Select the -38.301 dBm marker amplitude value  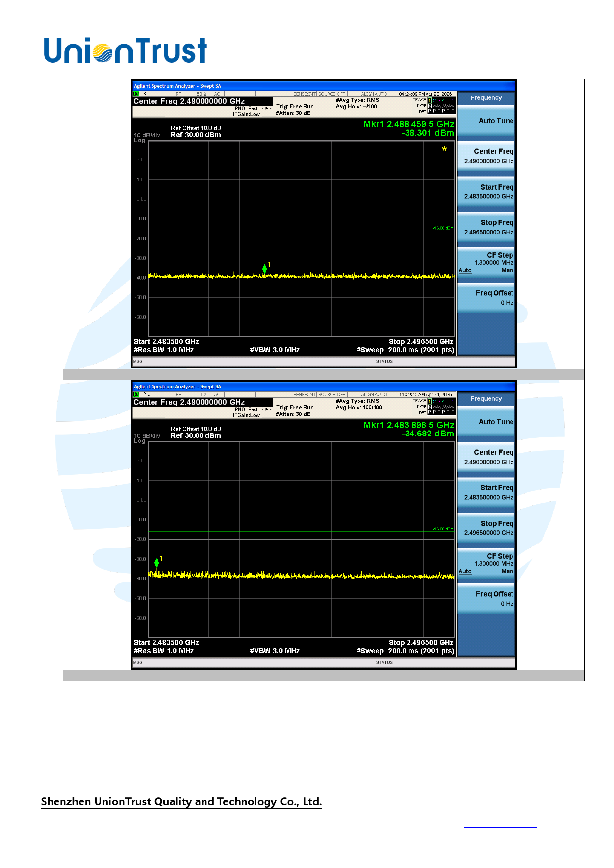point(428,133)
